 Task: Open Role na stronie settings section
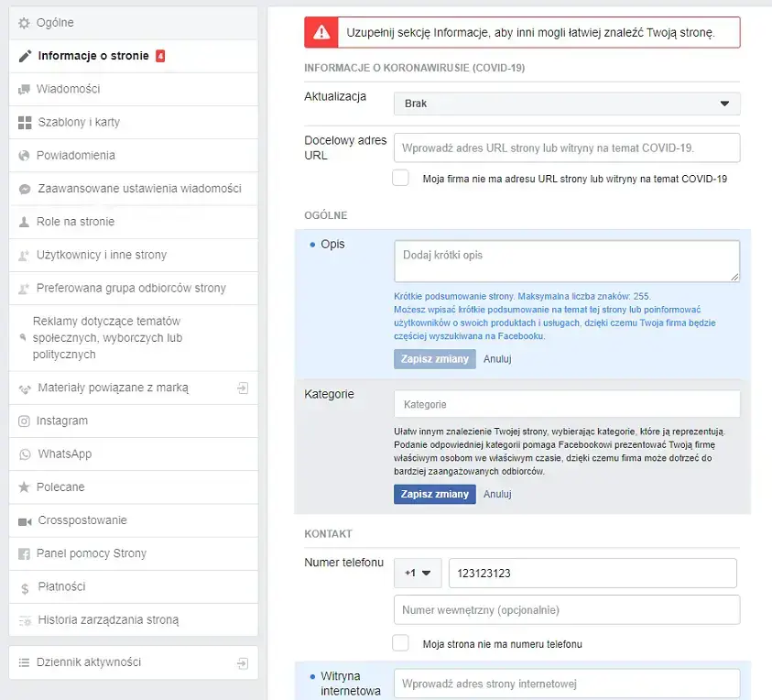75,222
